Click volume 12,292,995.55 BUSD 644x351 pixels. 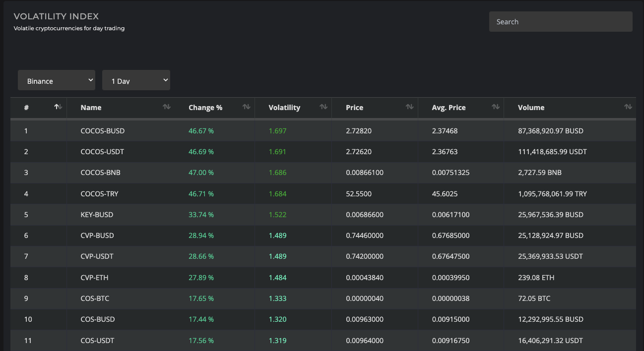[x=551, y=319]
